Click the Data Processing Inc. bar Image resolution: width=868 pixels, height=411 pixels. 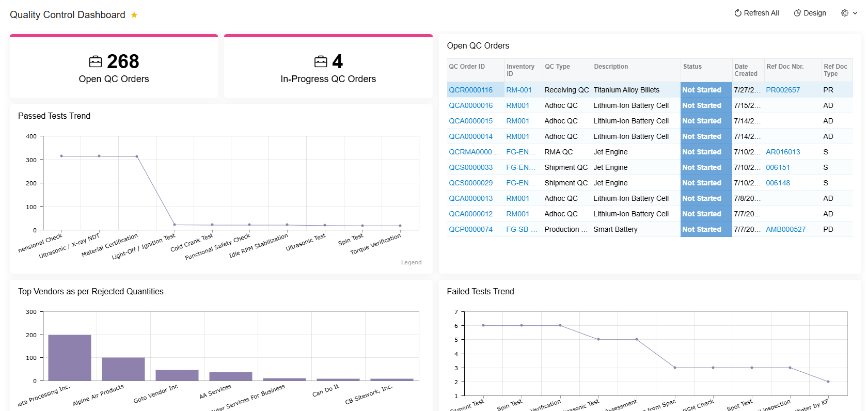click(70, 358)
